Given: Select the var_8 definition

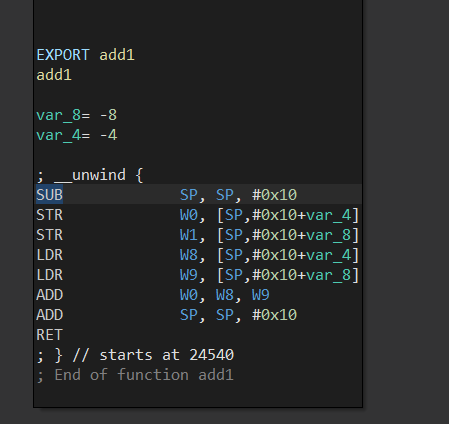Looking at the screenshot, I should [x=77, y=115].
